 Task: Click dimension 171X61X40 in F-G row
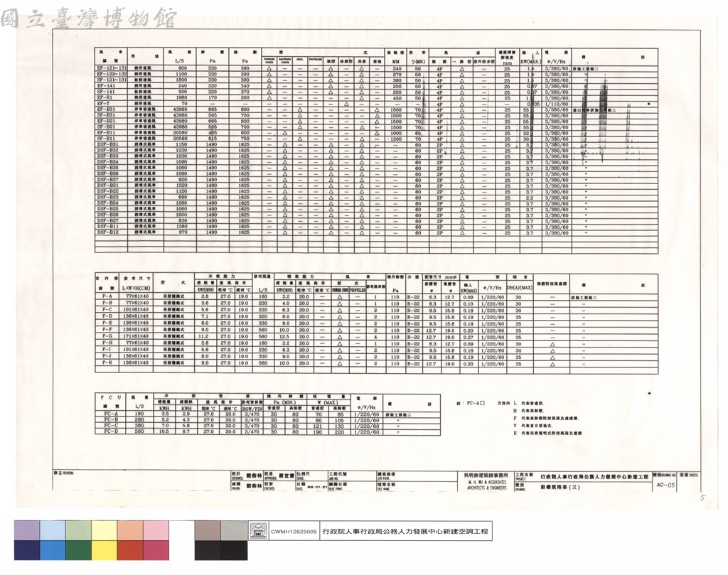click(136, 336)
